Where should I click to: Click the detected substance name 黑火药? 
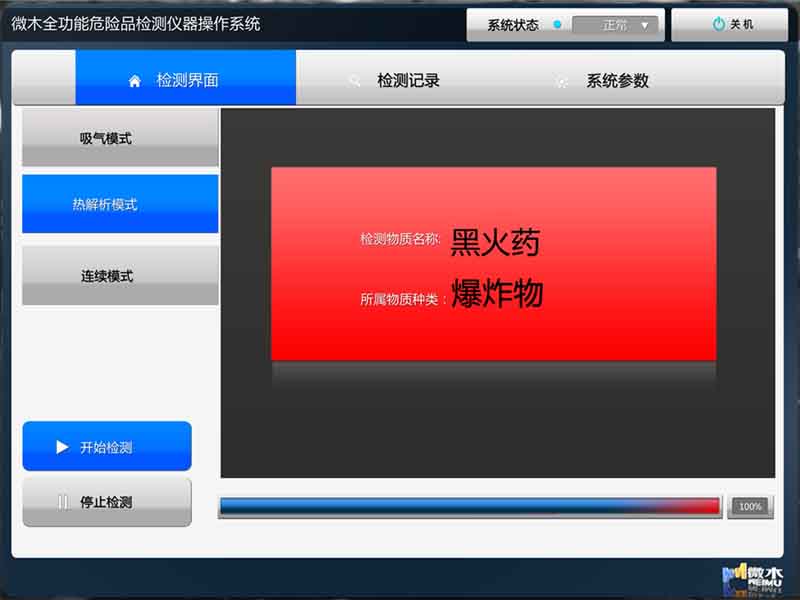tap(495, 241)
